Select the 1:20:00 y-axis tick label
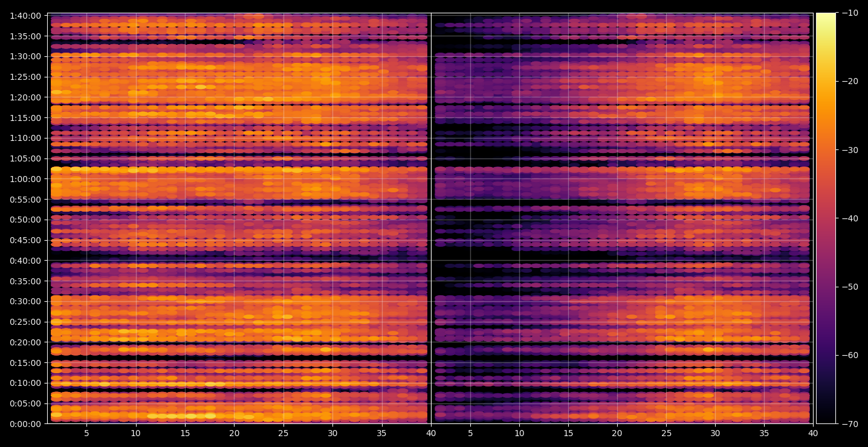868x447 pixels. tap(26, 97)
